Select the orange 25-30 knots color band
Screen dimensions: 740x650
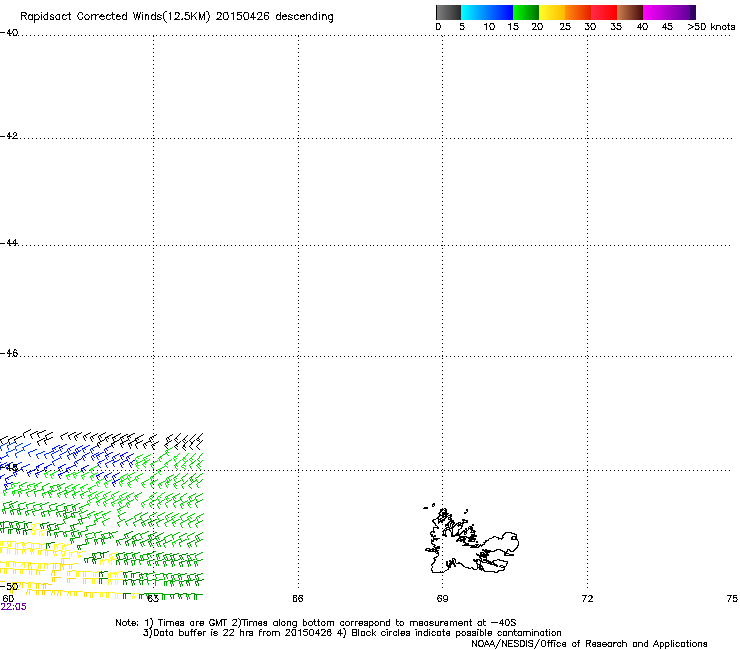[578, 12]
